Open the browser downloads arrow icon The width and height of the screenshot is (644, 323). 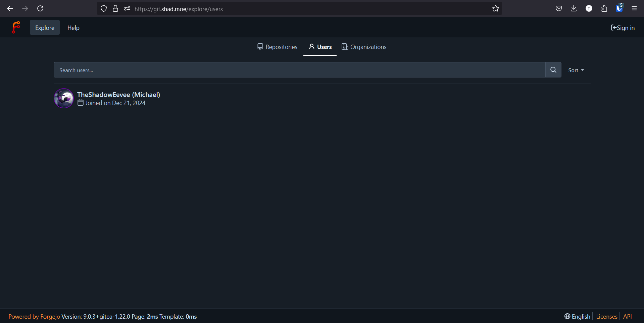tap(574, 9)
